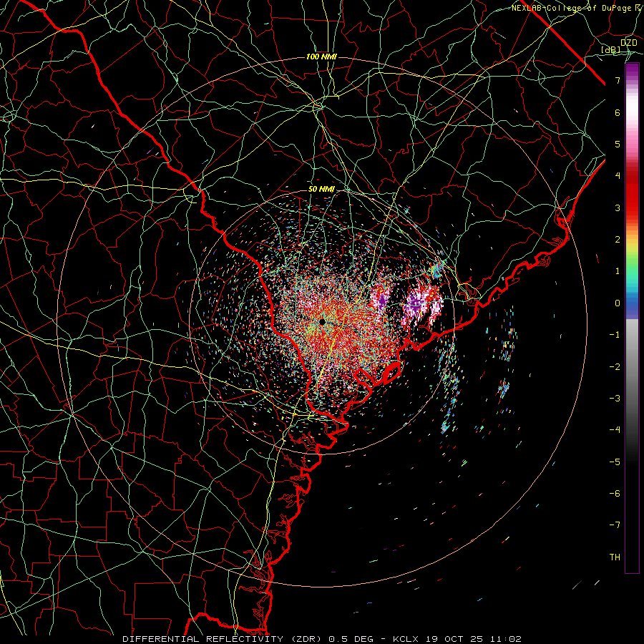This screenshot has height=644, width=644.
Task: Click the 4 value on the color scale
Action: click(618, 176)
